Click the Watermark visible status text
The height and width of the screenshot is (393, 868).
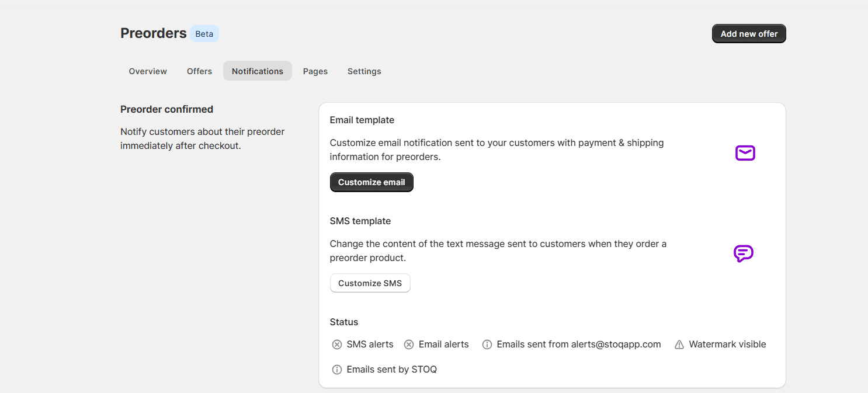pos(727,345)
